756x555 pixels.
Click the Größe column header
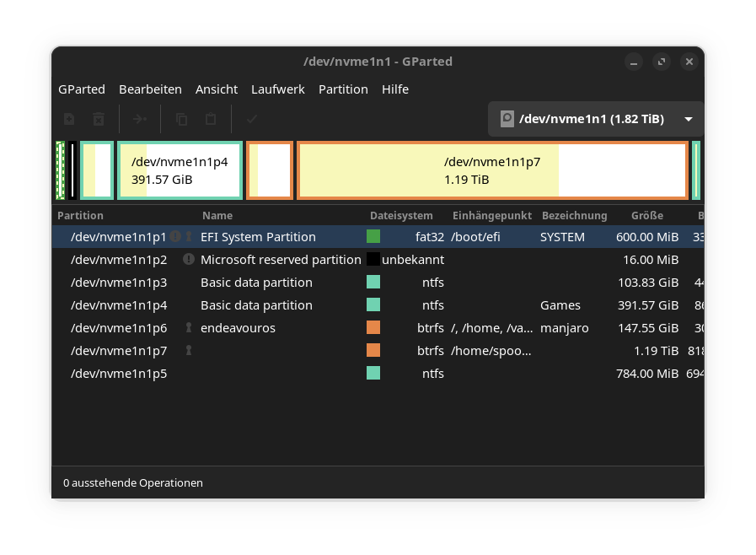tap(646, 216)
